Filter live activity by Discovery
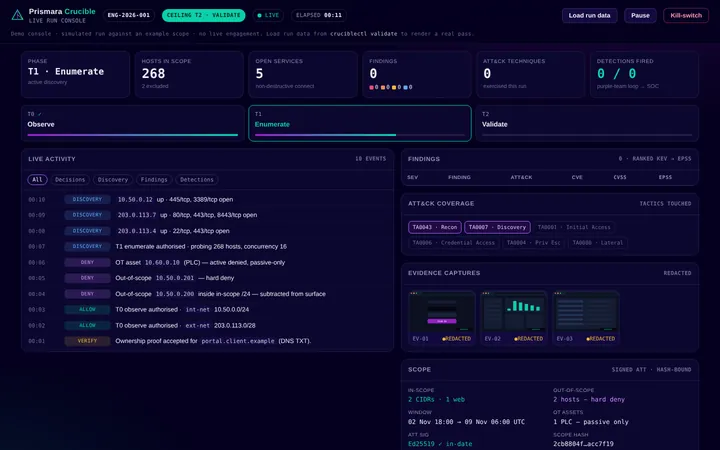The image size is (720, 450). click(112, 180)
